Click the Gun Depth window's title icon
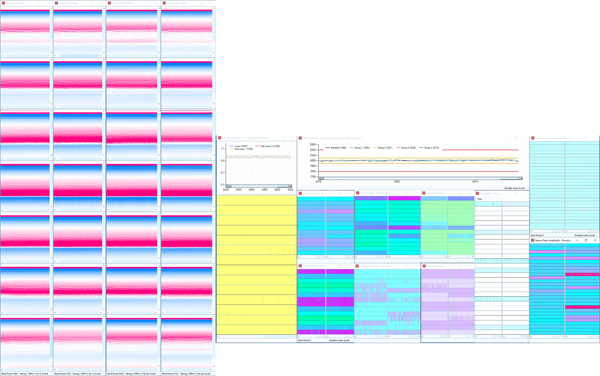This screenshot has width=600, height=376. (477, 194)
